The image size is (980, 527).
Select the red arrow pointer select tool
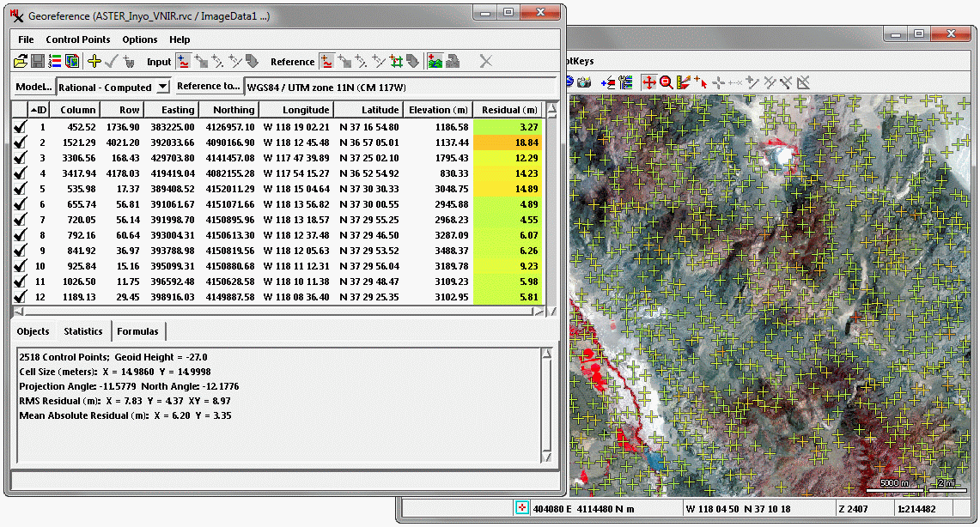pyautogui.click(x=701, y=82)
